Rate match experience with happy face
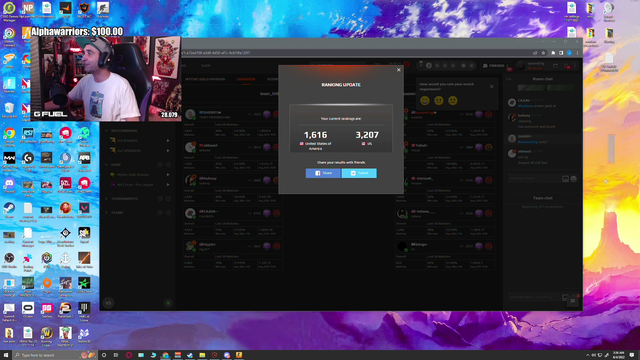The width and height of the screenshot is (640, 360). coord(425,100)
